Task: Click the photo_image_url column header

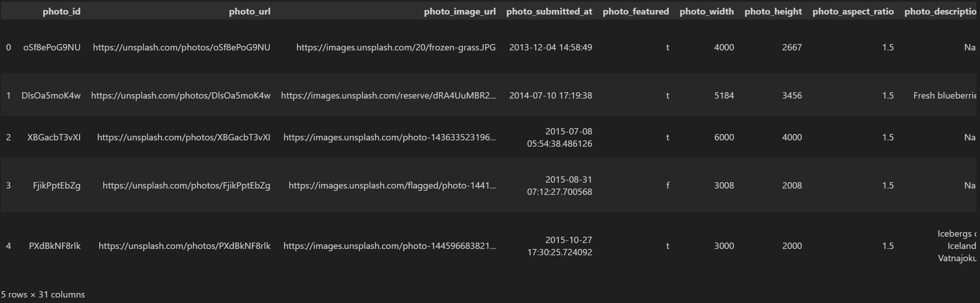Action: click(459, 11)
